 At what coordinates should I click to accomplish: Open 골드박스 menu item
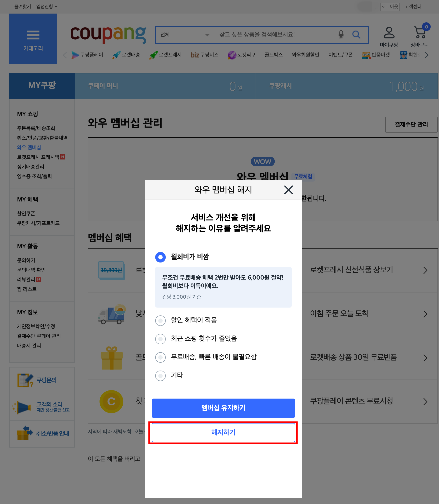pos(274,55)
